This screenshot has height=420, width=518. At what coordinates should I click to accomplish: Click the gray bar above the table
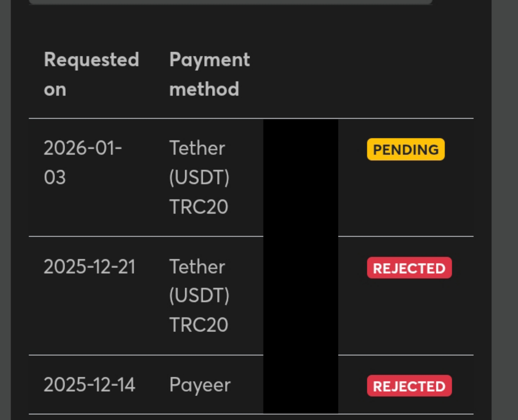click(x=230, y=2)
